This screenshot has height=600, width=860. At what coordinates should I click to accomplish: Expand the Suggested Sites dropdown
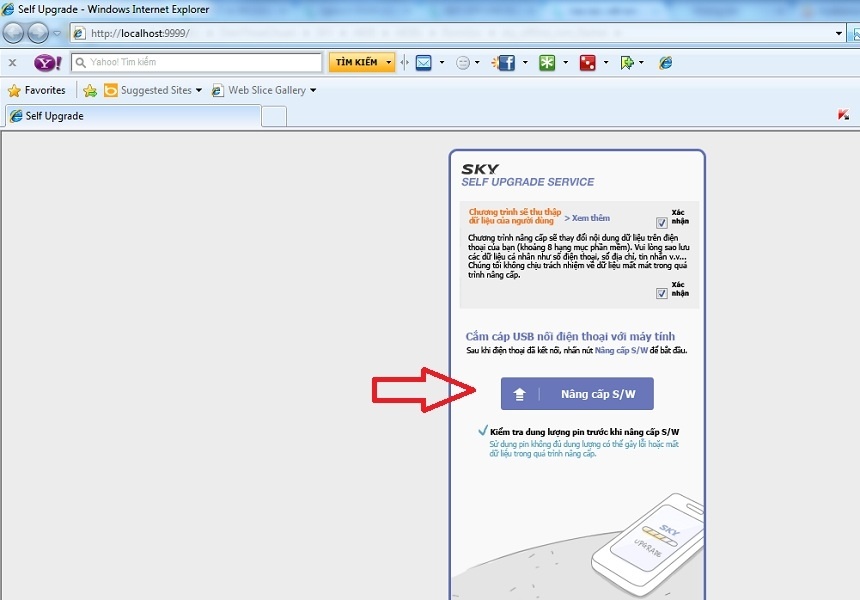(x=199, y=90)
